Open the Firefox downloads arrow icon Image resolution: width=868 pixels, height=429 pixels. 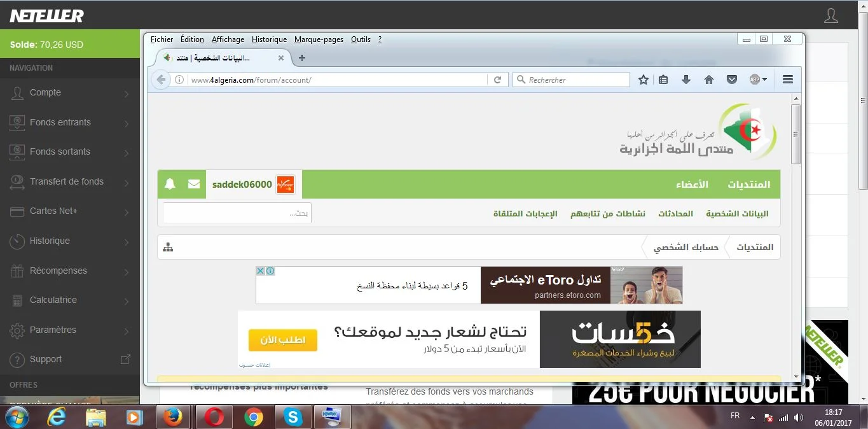685,80
